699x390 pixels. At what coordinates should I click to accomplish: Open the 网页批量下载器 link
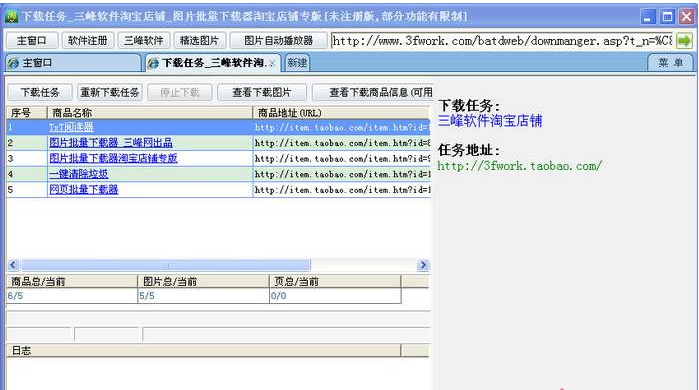[83, 189]
